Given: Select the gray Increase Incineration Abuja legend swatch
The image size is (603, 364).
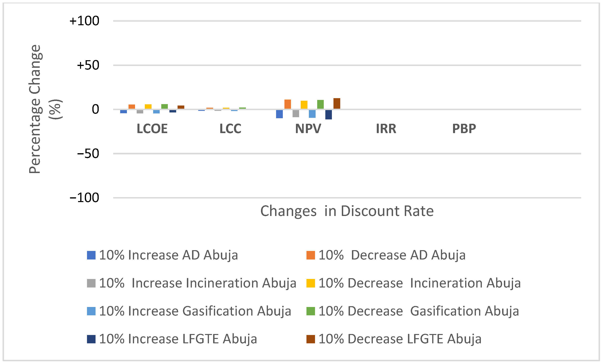Looking at the screenshot, I should point(91,283).
